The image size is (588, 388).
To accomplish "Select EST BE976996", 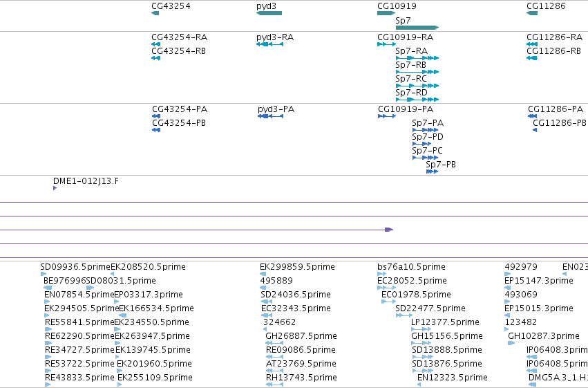I will (48, 288).
